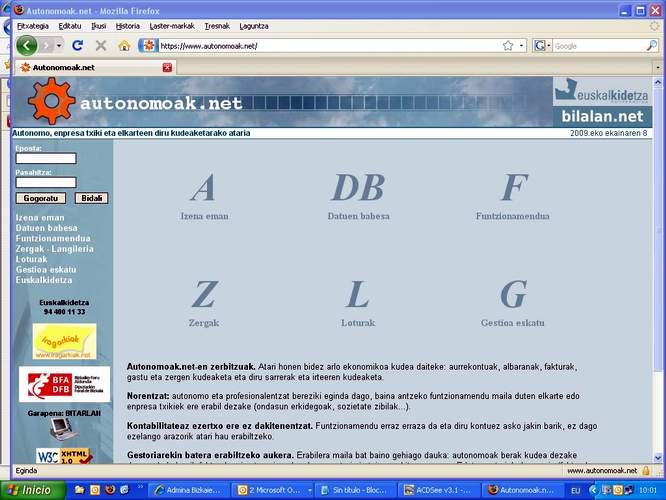This screenshot has height=500, width=666.
Task: Bookmark the page with the star icon
Action: 508,45
